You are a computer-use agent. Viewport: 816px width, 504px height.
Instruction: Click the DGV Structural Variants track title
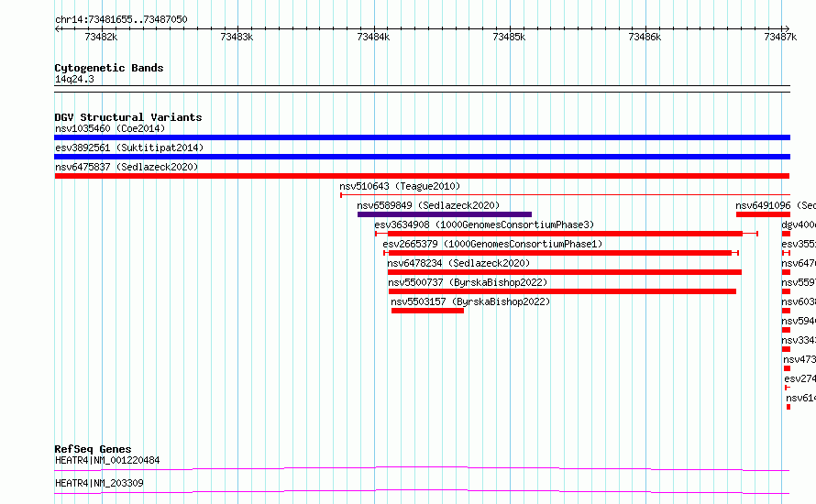click(128, 117)
